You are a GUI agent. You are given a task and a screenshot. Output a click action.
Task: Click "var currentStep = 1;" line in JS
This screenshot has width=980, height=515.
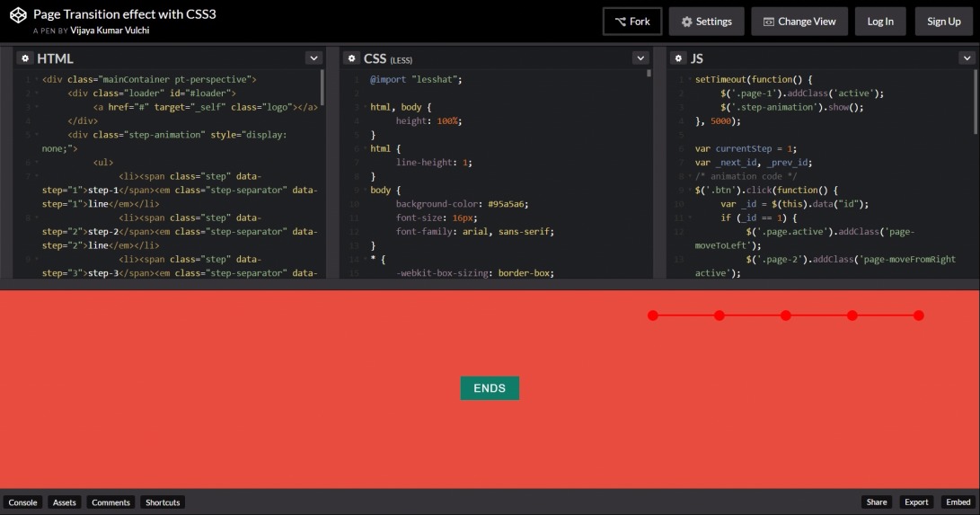click(746, 149)
